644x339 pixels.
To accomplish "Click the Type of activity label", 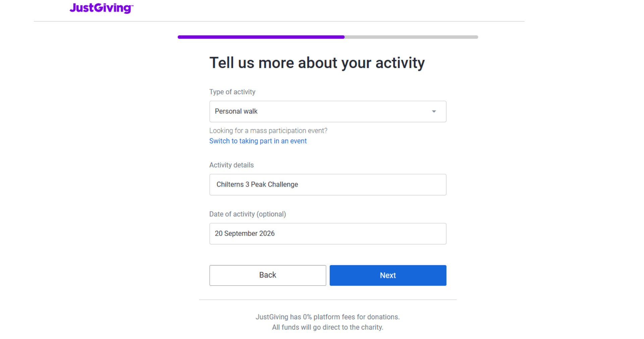I will click(232, 92).
